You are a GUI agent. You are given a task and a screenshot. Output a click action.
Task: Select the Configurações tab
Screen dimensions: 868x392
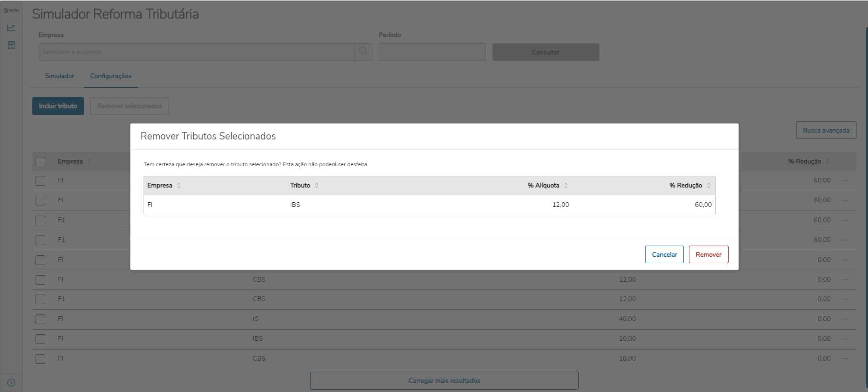(x=111, y=76)
